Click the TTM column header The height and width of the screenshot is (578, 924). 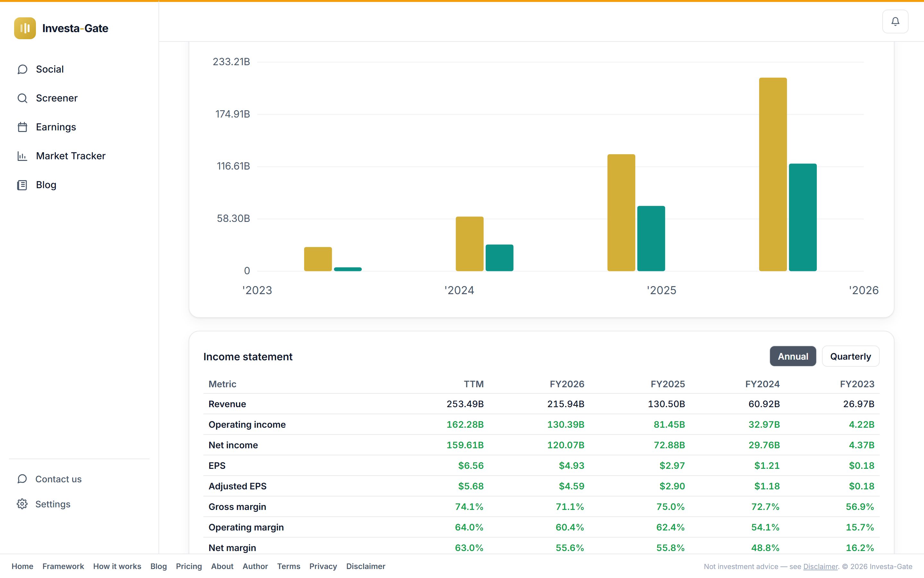pyautogui.click(x=474, y=384)
